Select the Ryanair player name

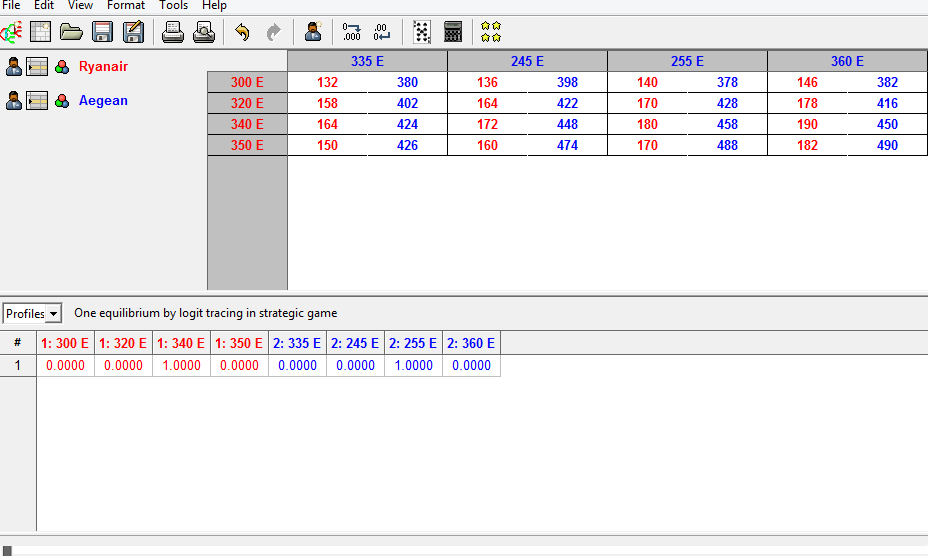click(x=104, y=66)
